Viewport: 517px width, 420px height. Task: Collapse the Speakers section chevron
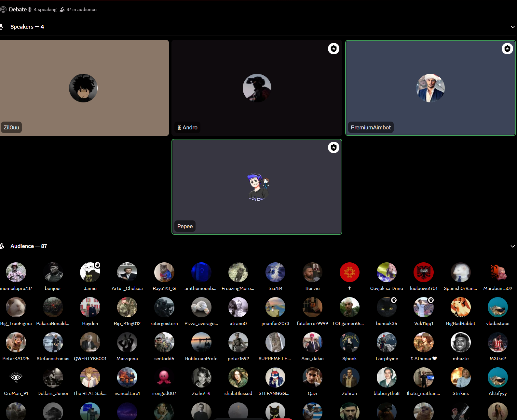pyautogui.click(x=512, y=27)
